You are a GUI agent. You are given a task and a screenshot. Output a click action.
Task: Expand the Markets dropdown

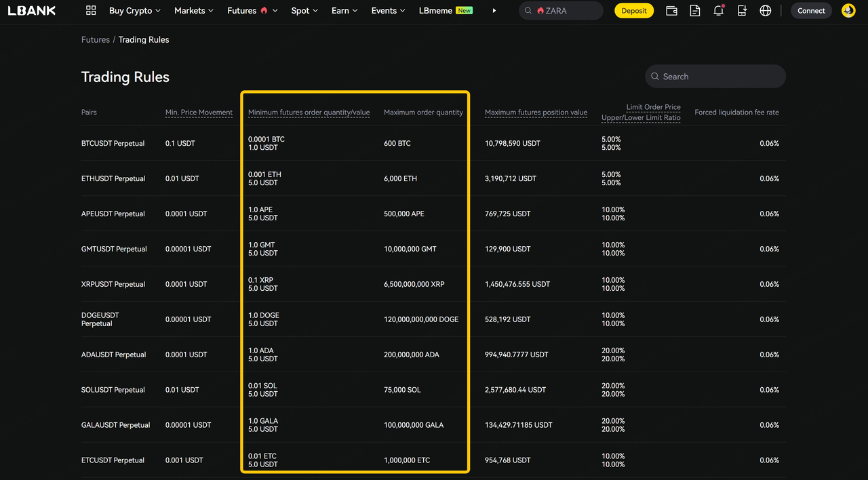pyautogui.click(x=193, y=11)
